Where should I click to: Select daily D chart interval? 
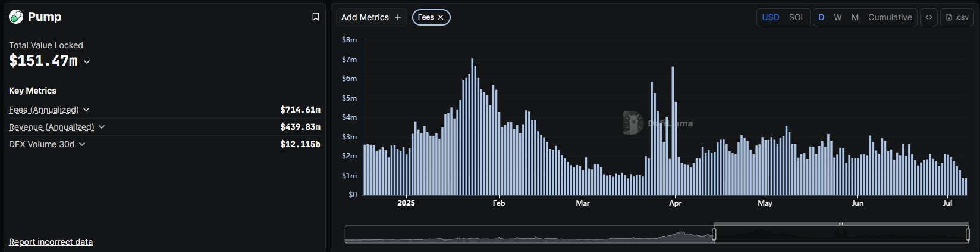click(821, 17)
